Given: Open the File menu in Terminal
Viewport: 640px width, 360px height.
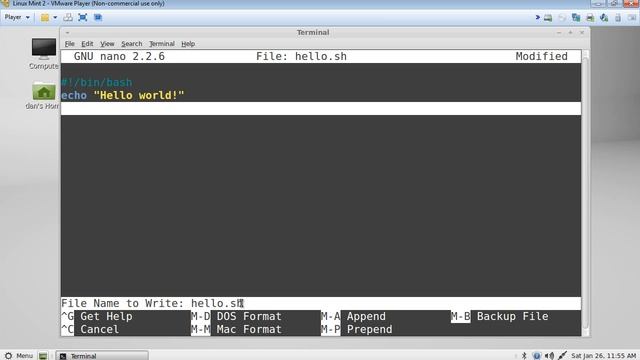Looking at the screenshot, I should pos(69,44).
